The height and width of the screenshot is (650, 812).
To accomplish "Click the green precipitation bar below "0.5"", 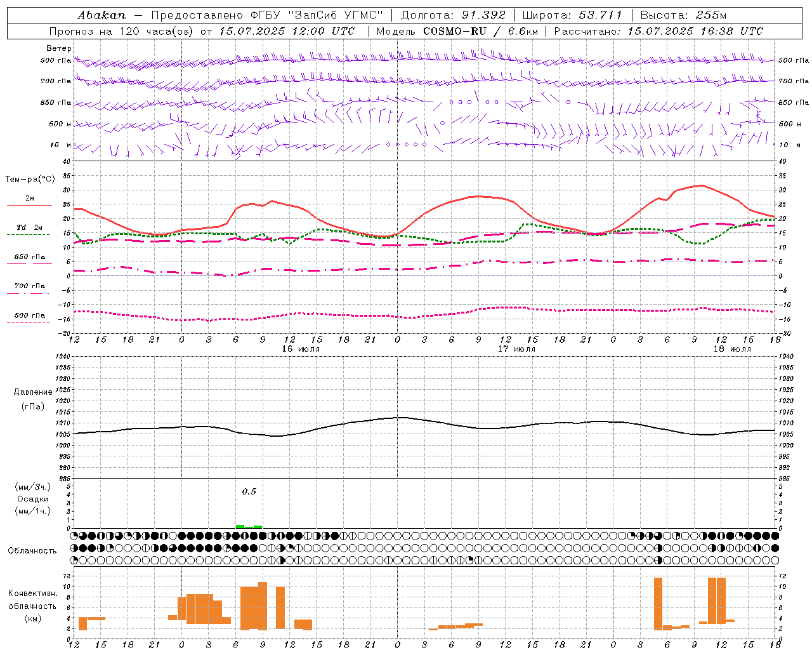I will [249, 526].
